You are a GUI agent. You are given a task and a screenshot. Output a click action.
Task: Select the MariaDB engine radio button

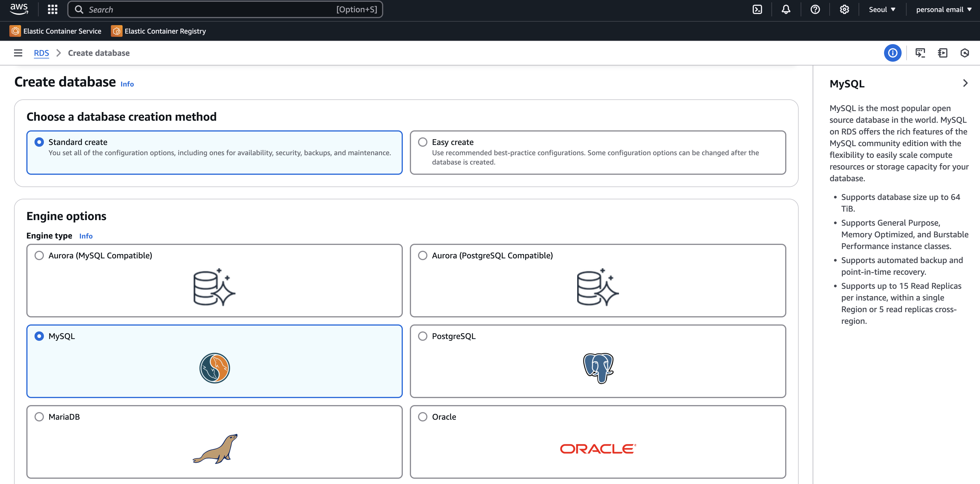[x=39, y=417]
